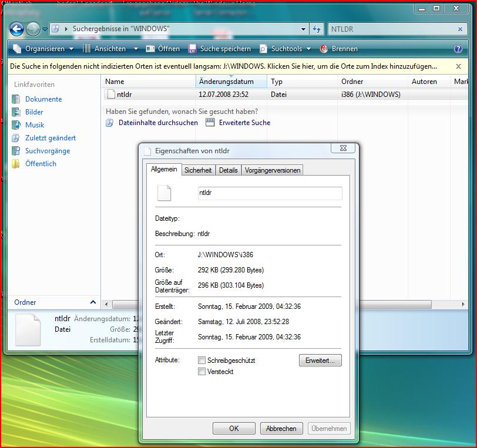Expand the address bar history dropdown
The image size is (477, 448).
pyautogui.click(x=303, y=29)
